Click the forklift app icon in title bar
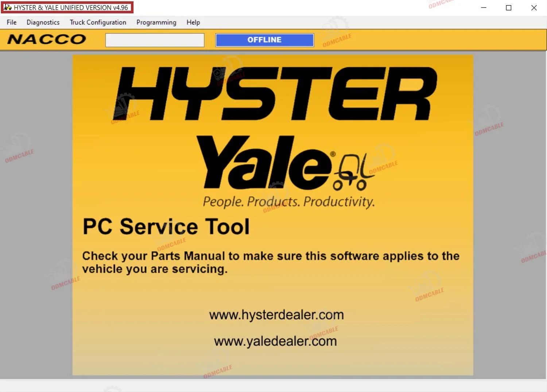Image resolution: width=547 pixels, height=392 pixels. tap(7, 7)
